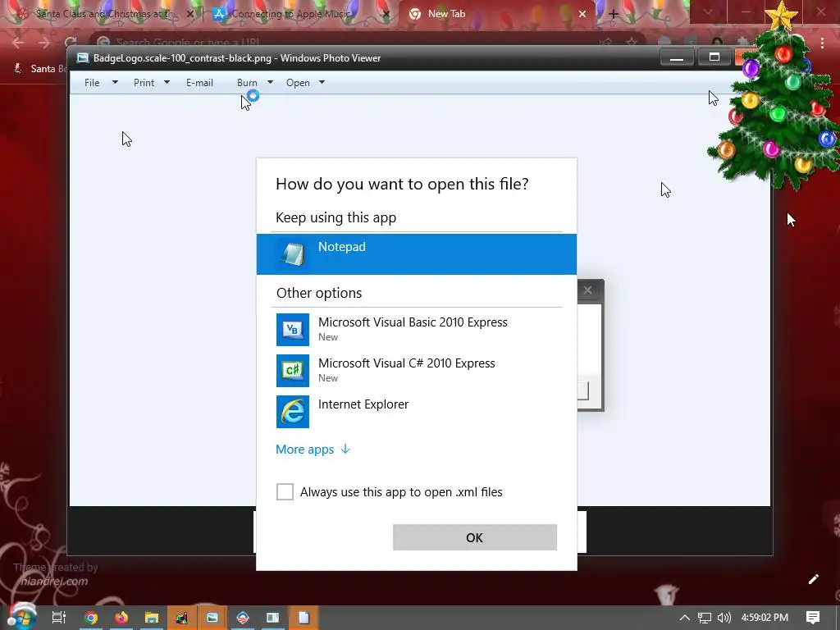Click the Visual Basic VB icon
Screen dimensions: 840x630
(x=293, y=330)
